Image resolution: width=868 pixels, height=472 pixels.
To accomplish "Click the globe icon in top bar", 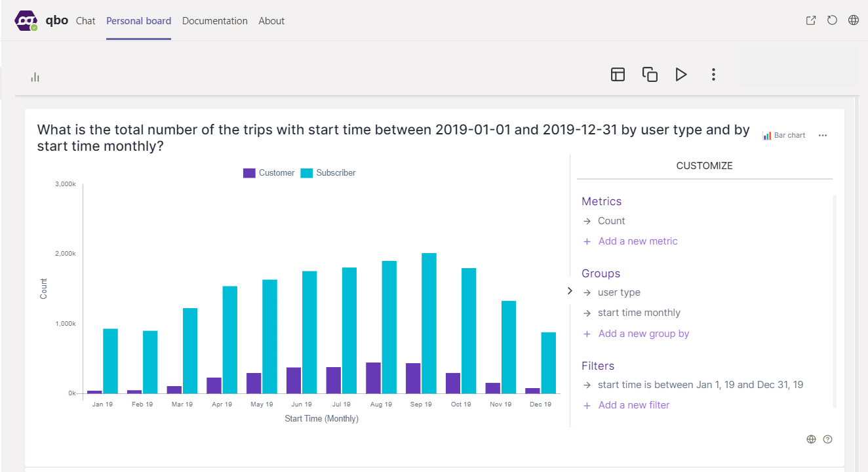I will [x=853, y=20].
